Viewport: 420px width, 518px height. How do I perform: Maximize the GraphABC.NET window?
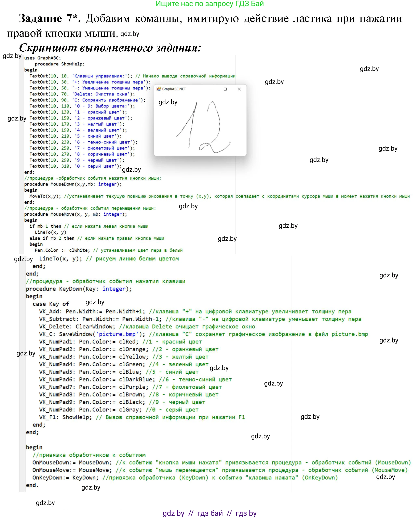click(x=225, y=89)
